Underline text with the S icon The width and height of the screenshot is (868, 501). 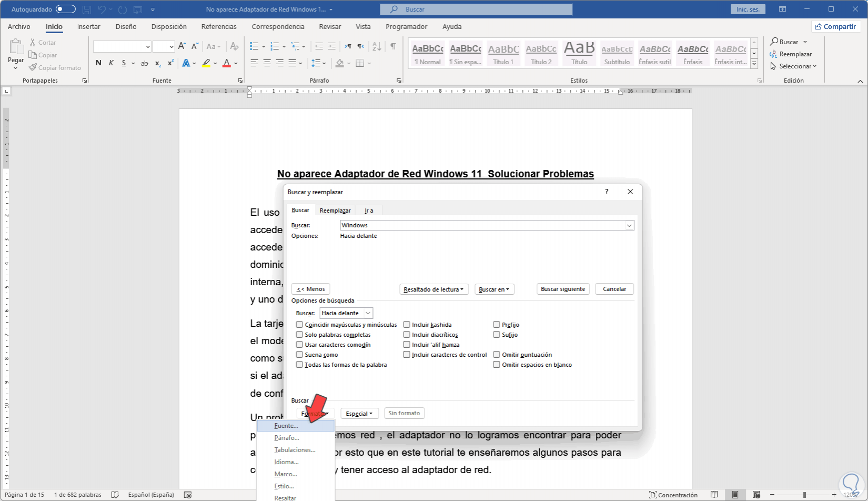(x=124, y=63)
